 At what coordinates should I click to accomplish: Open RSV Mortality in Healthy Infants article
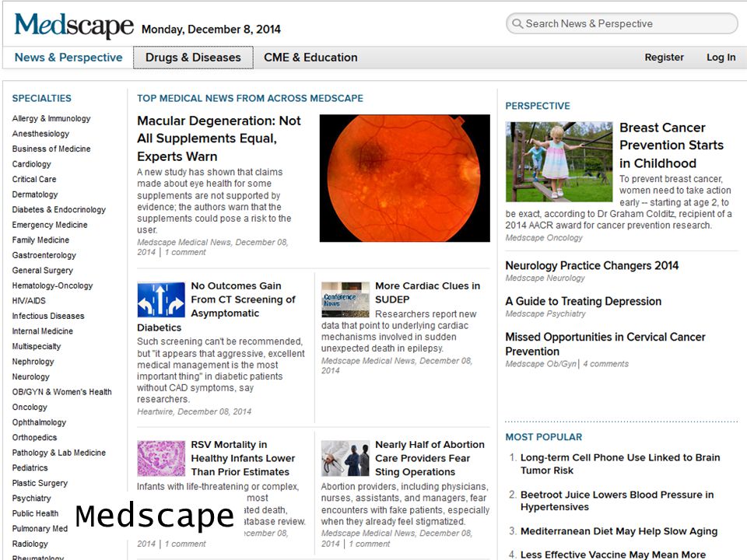click(x=243, y=458)
